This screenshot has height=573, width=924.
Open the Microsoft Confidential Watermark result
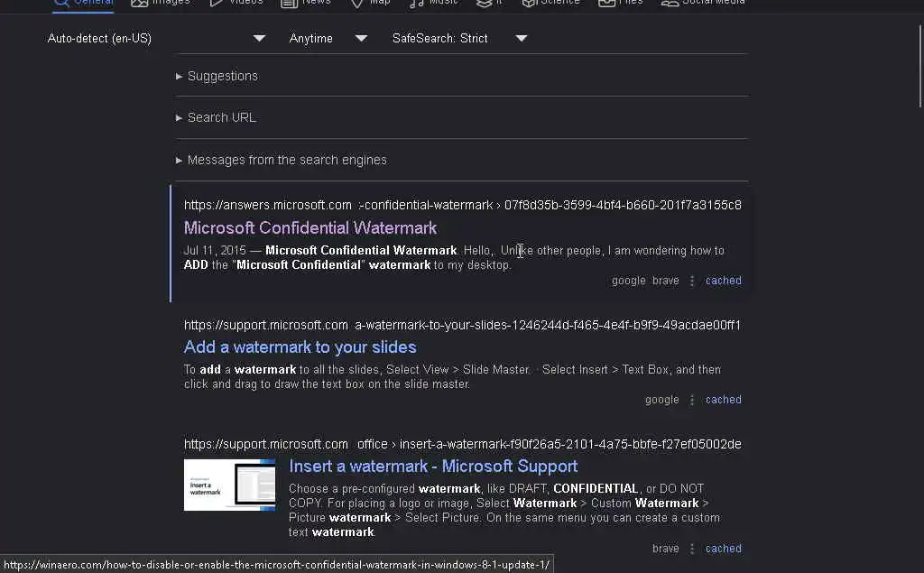tap(310, 227)
